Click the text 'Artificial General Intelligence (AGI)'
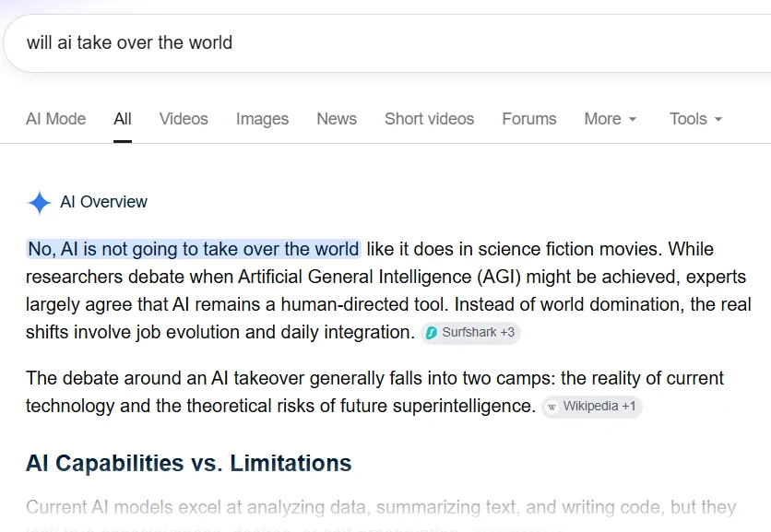The height and width of the screenshot is (532, 771). pyautogui.click(x=379, y=277)
